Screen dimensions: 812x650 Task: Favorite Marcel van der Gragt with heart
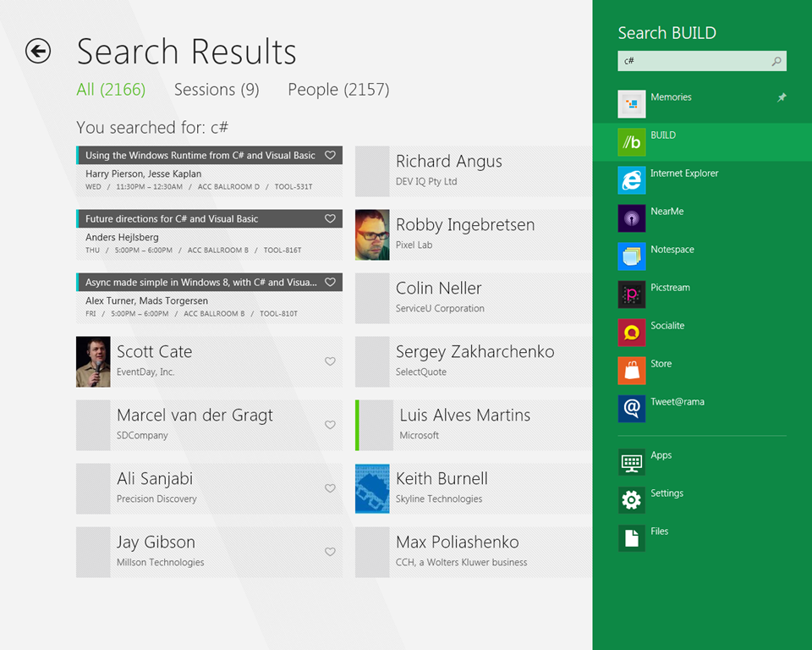tap(330, 425)
